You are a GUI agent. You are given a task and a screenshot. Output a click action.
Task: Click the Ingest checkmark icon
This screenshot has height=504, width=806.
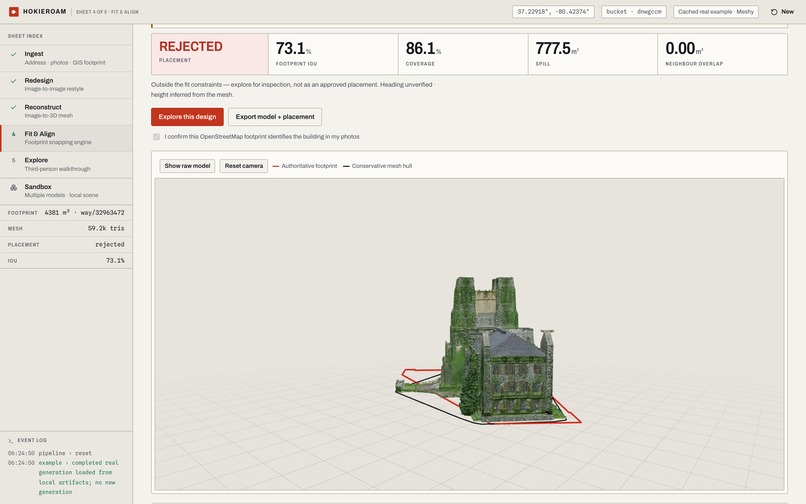[x=13, y=54]
